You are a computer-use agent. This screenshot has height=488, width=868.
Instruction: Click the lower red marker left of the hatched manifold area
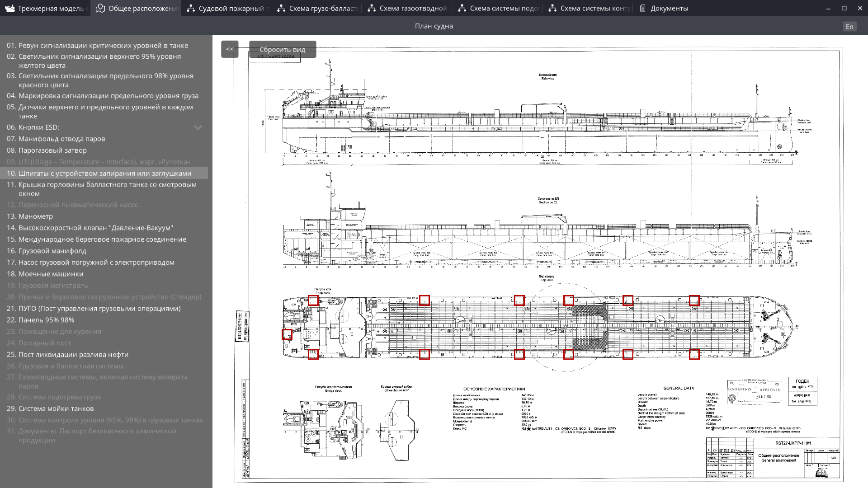pyautogui.click(x=569, y=354)
